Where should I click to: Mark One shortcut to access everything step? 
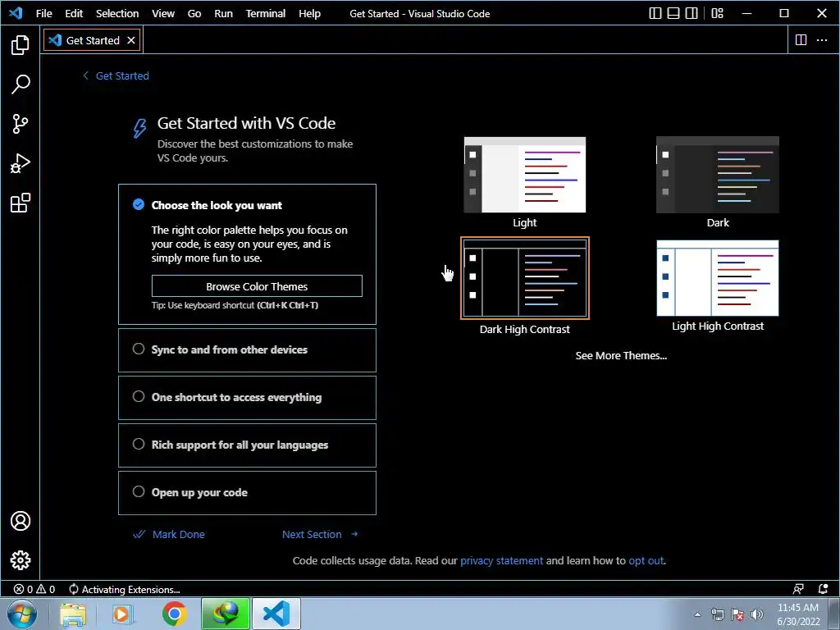tap(138, 396)
